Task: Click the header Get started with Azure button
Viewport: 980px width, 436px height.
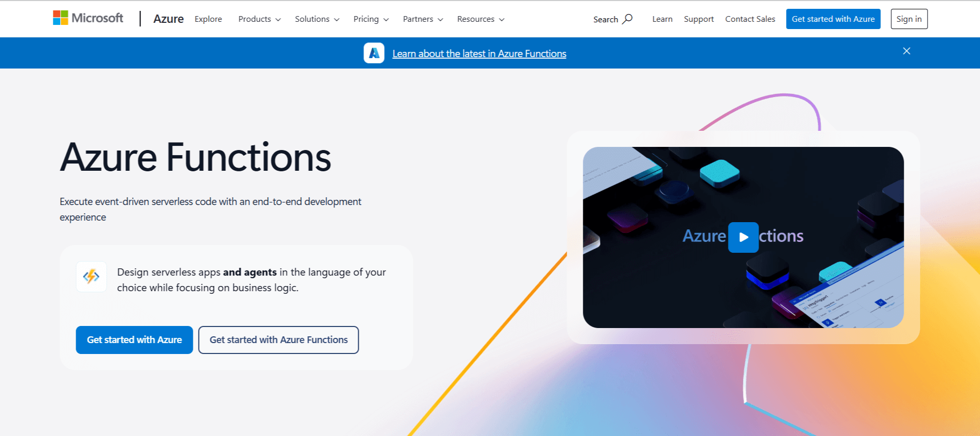Action: pyautogui.click(x=833, y=19)
